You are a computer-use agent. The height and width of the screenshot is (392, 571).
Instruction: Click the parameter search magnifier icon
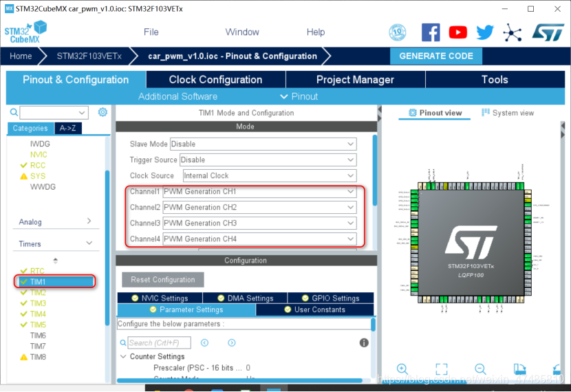coord(123,342)
